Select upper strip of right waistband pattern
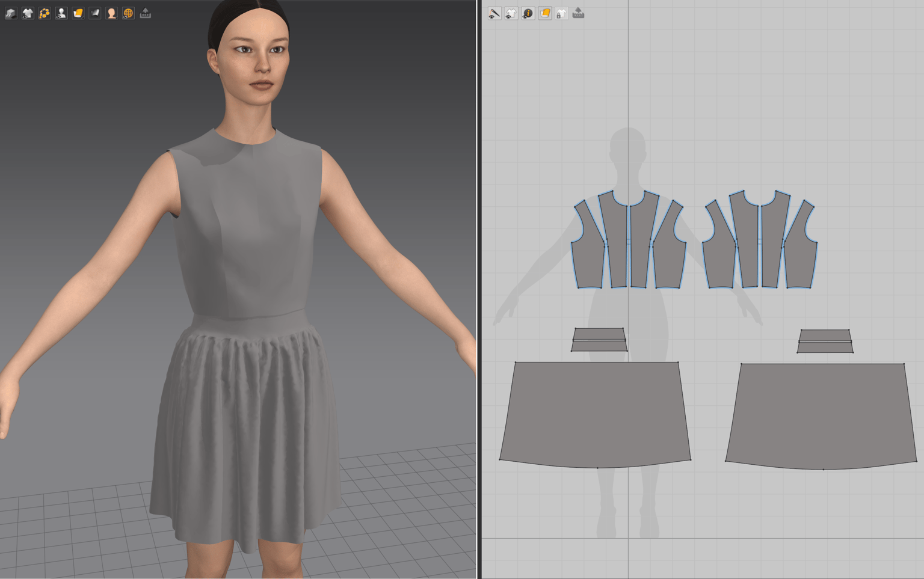This screenshot has height=579, width=924. [x=825, y=335]
